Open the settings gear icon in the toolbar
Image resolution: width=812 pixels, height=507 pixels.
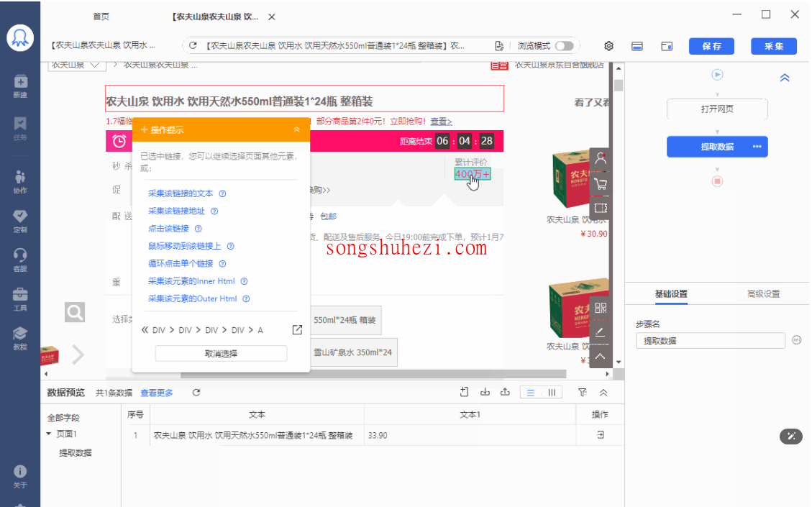608,46
